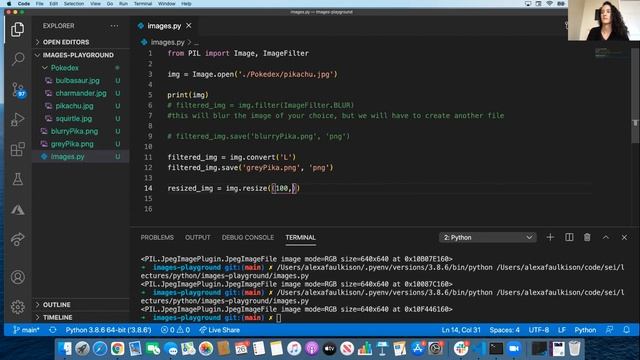The height and width of the screenshot is (360, 640).
Task: Click Ln 14, Col 31 cursor position
Action: [461, 330]
